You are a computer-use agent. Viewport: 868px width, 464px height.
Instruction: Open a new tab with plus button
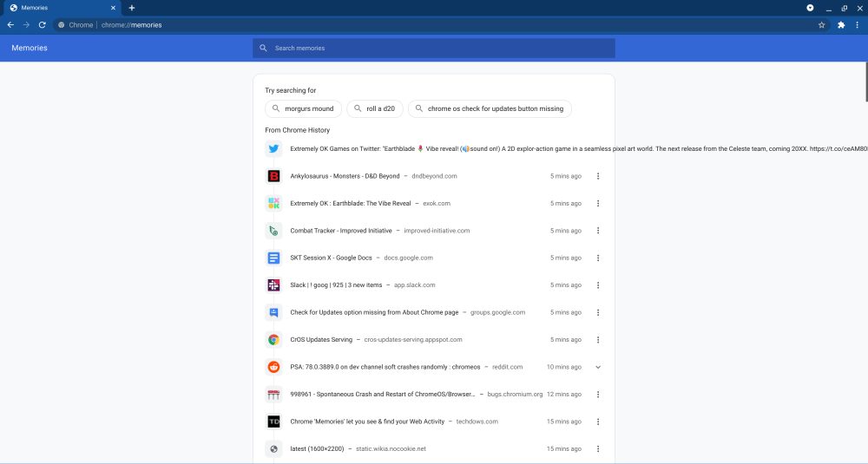[x=132, y=8]
